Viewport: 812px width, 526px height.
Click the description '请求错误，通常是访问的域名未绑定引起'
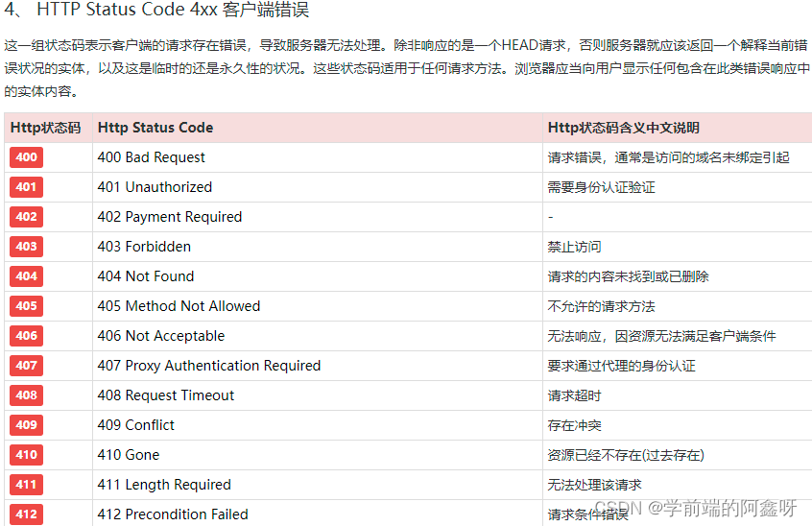(x=668, y=158)
